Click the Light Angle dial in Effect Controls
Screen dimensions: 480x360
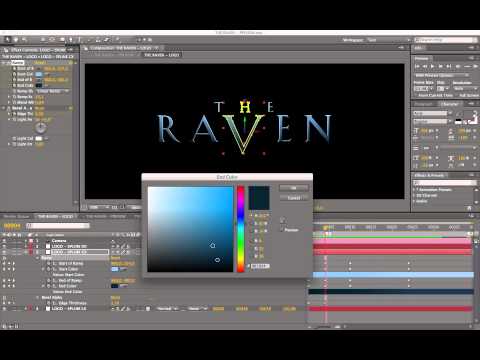(41, 128)
